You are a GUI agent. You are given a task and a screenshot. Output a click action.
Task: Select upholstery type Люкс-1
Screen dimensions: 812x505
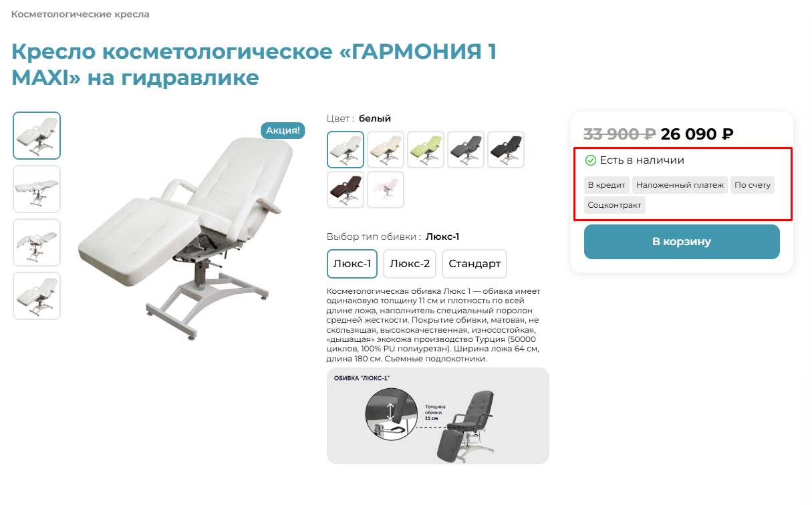click(x=352, y=264)
